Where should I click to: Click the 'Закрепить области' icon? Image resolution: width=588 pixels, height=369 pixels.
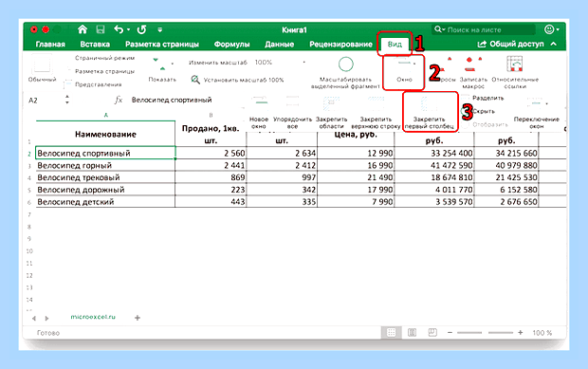click(332, 104)
